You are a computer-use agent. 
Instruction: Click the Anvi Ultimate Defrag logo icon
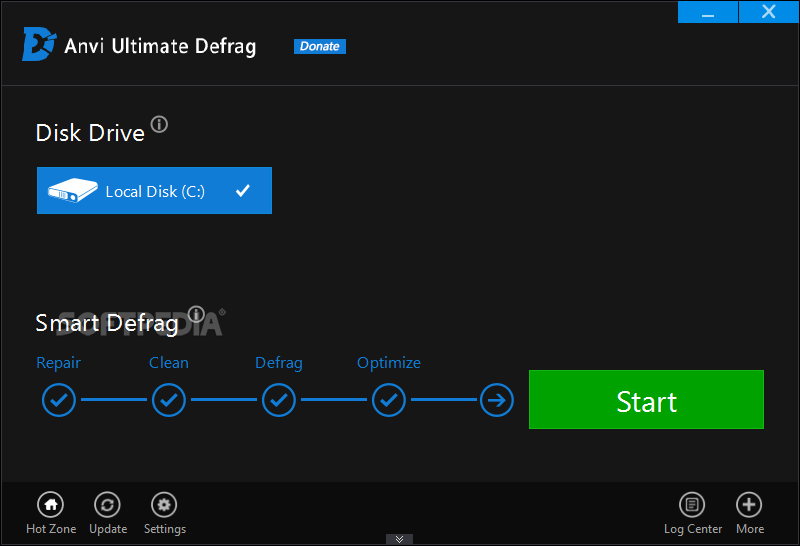pyautogui.click(x=39, y=44)
